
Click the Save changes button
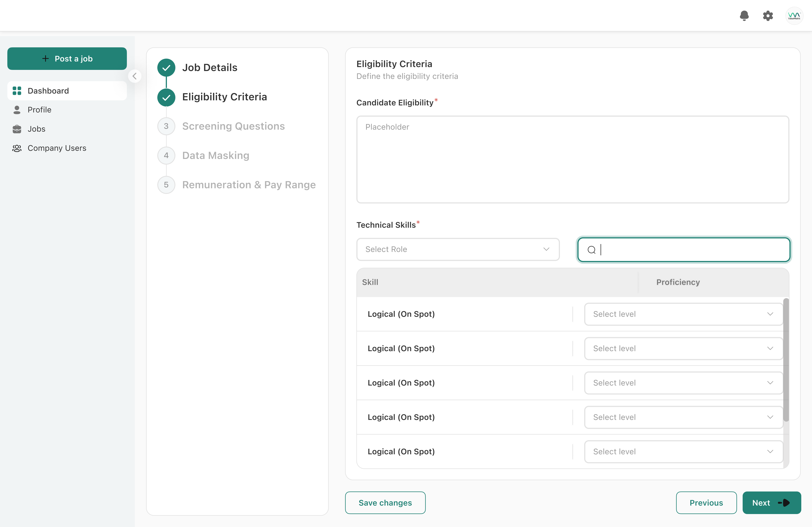point(385,503)
